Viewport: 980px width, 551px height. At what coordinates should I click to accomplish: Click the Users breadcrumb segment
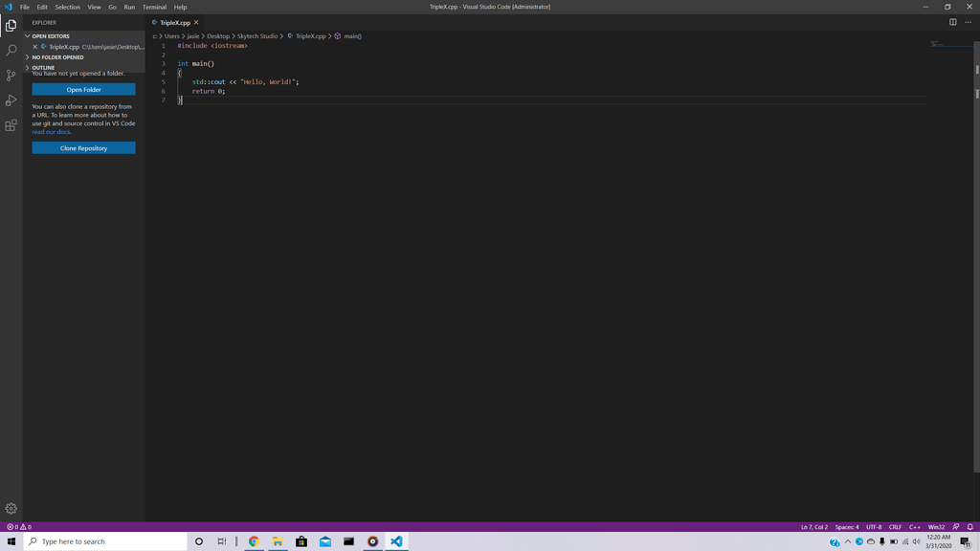(172, 36)
